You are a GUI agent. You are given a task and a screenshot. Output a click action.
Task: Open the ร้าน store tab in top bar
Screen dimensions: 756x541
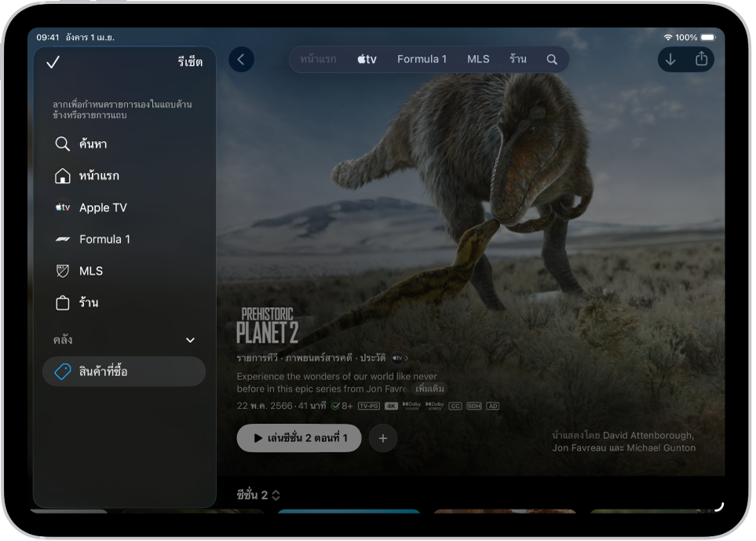point(518,59)
